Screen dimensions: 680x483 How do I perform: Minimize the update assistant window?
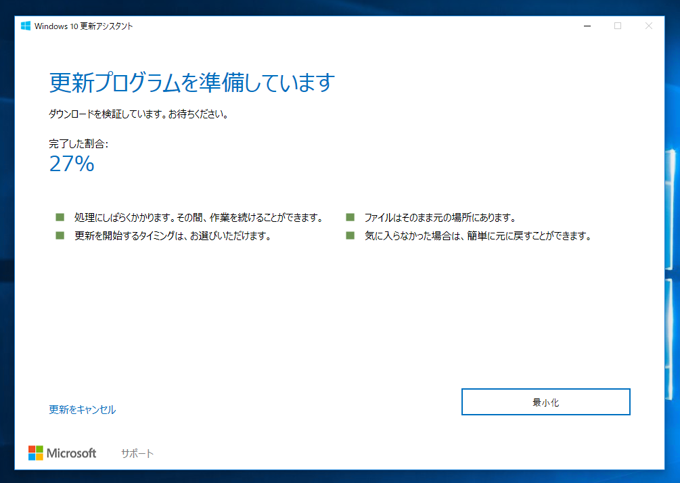(587, 26)
